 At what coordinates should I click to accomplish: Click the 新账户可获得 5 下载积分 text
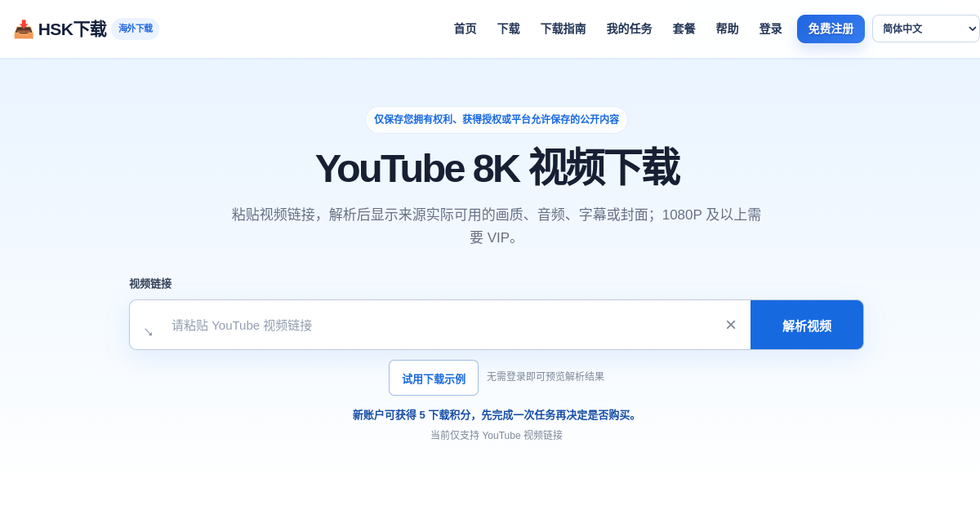pos(497,415)
